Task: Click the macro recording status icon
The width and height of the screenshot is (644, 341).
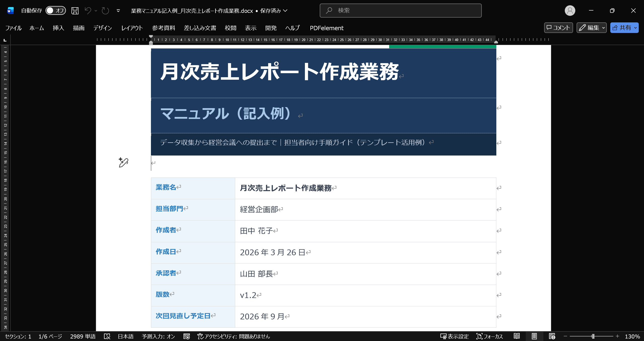Action: pos(186,336)
